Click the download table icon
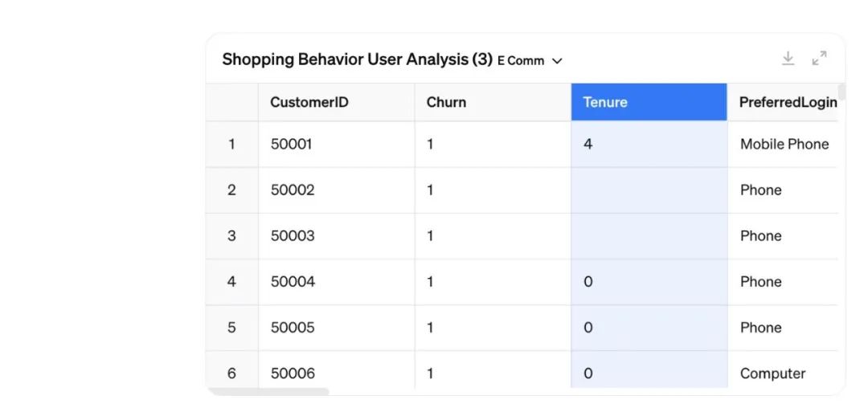The image size is (868, 404). 788,58
